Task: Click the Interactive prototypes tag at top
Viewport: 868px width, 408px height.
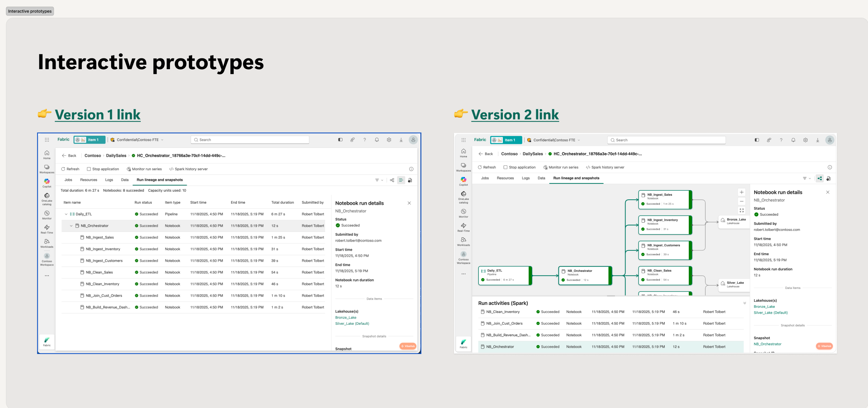Action: click(30, 11)
